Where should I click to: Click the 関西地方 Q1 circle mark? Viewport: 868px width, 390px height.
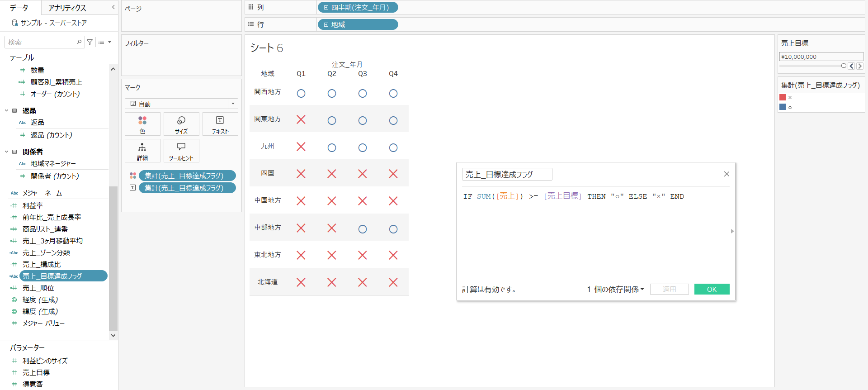point(301,93)
